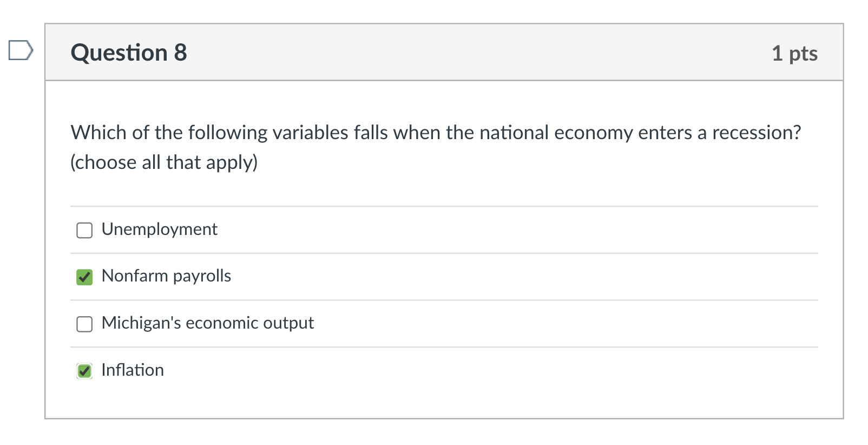Select the Nonfarm payrolls answer label
Image resolution: width=868 pixels, height=445 pixels.
[x=166, y=276]
